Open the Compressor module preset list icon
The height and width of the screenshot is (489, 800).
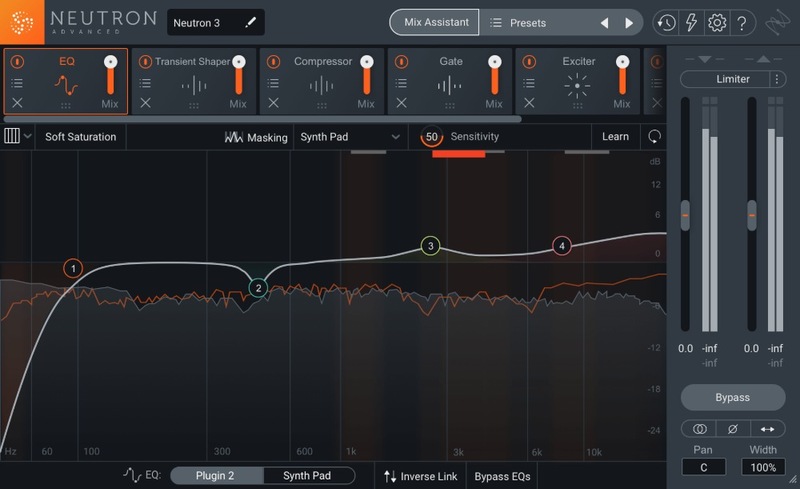pyautogui.click(x=273, y=83)
